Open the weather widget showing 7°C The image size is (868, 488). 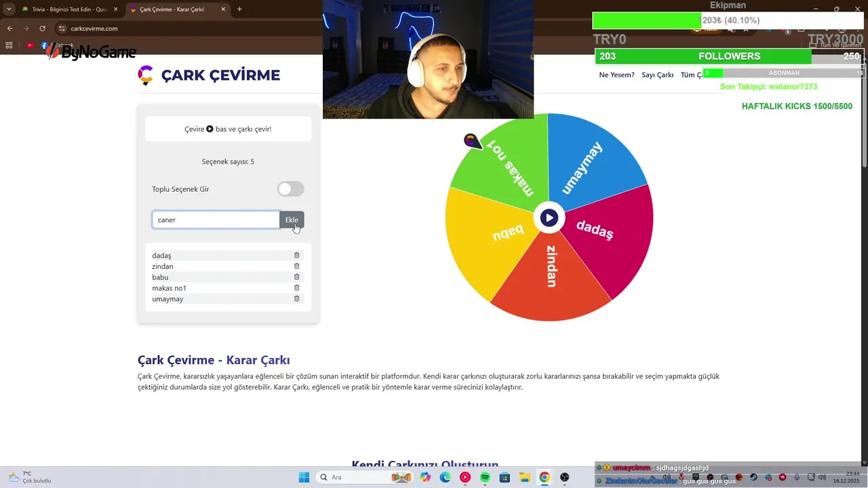(x=30, y=477)
